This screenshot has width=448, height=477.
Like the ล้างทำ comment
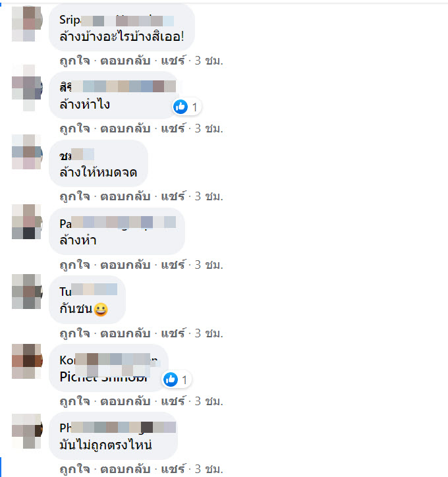point(75,265)
